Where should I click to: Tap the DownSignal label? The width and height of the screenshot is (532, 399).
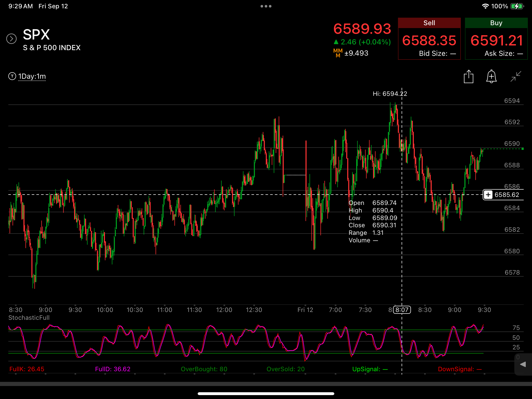coord(460,369)
